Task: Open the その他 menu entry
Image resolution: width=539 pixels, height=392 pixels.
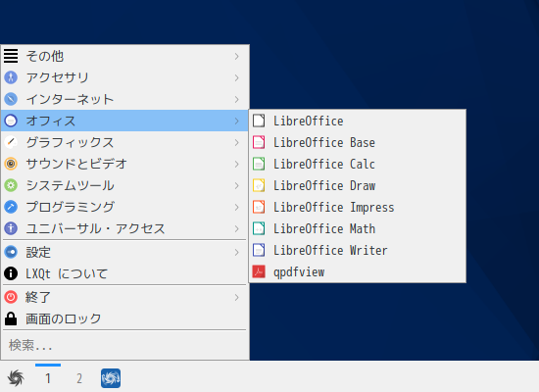Action: (124, 56)
